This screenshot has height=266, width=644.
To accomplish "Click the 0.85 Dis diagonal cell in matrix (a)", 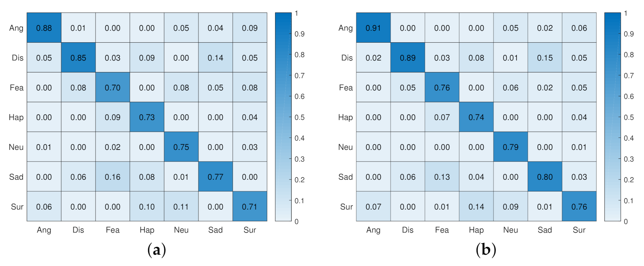I will 78,58.
